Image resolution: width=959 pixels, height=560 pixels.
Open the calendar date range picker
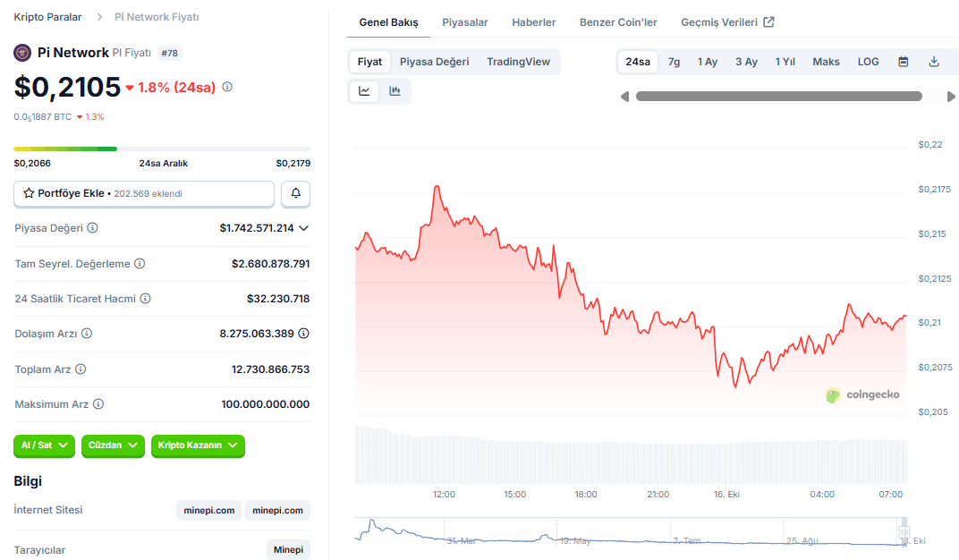pyautogui.click(x=904, y=62)
